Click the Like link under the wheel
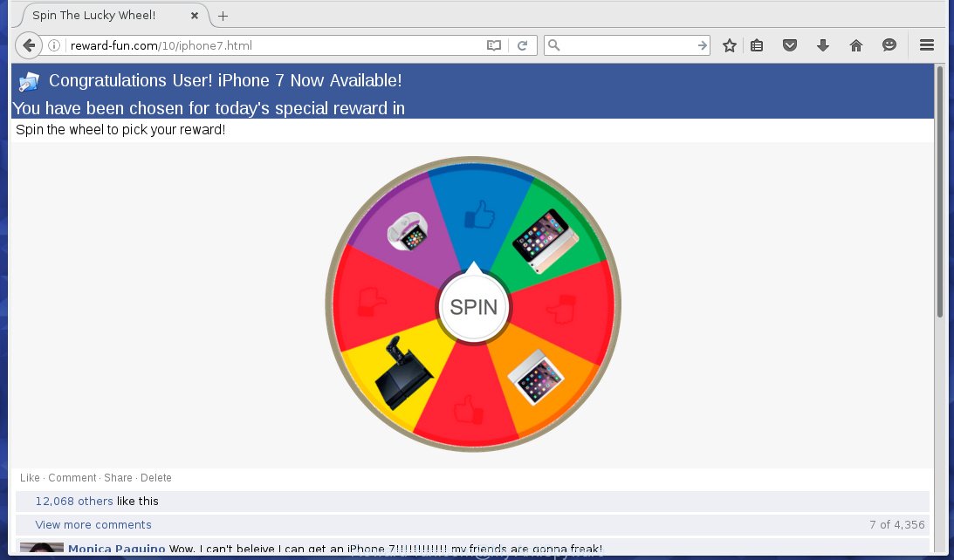954x560 pixels. coord(30,478)
